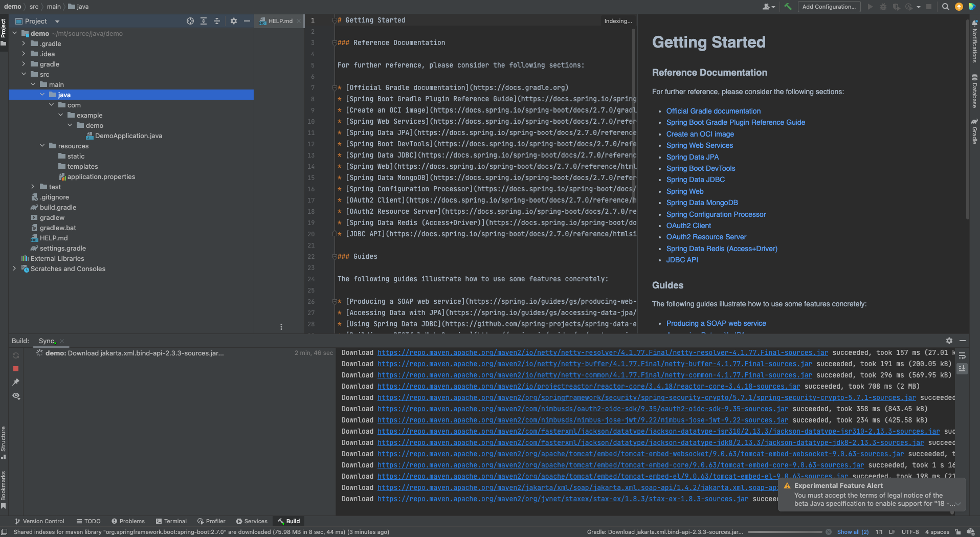
Task: Open the Notifications side panel
Action: click(974, 42)
